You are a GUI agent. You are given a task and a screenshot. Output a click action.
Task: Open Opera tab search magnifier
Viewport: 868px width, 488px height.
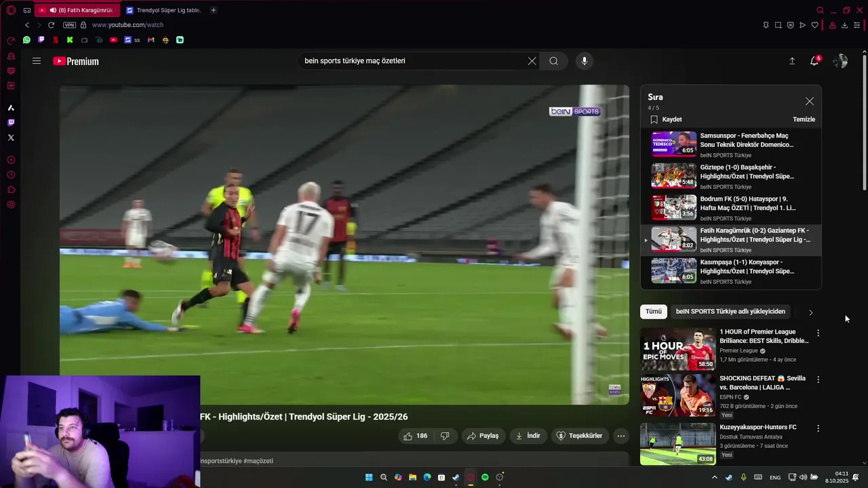click(x=820, y=10)
